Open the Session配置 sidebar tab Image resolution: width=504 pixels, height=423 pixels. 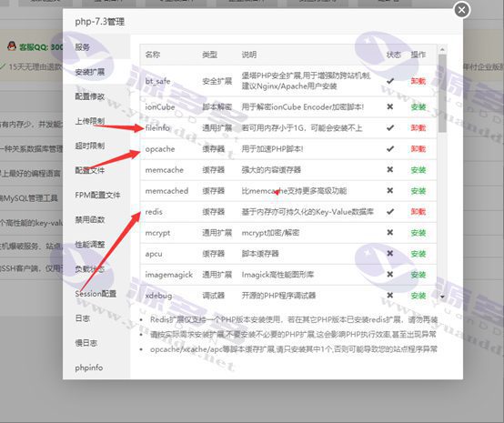(96, 294)
